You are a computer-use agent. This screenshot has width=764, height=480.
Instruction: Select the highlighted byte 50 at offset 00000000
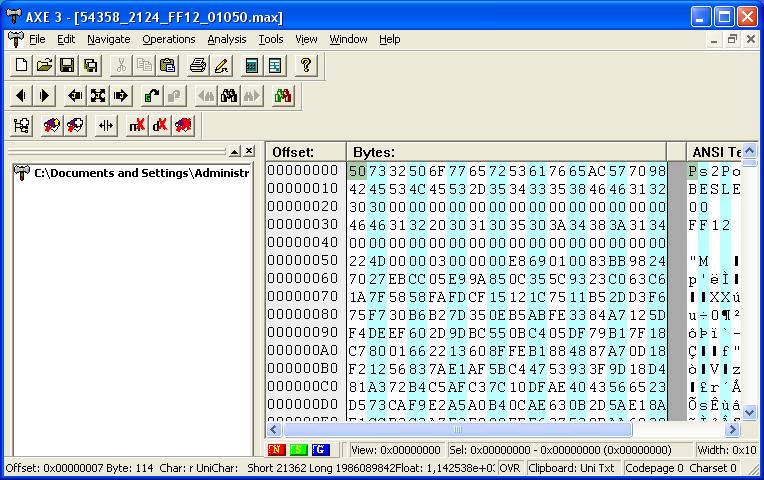tap(357, 171)
